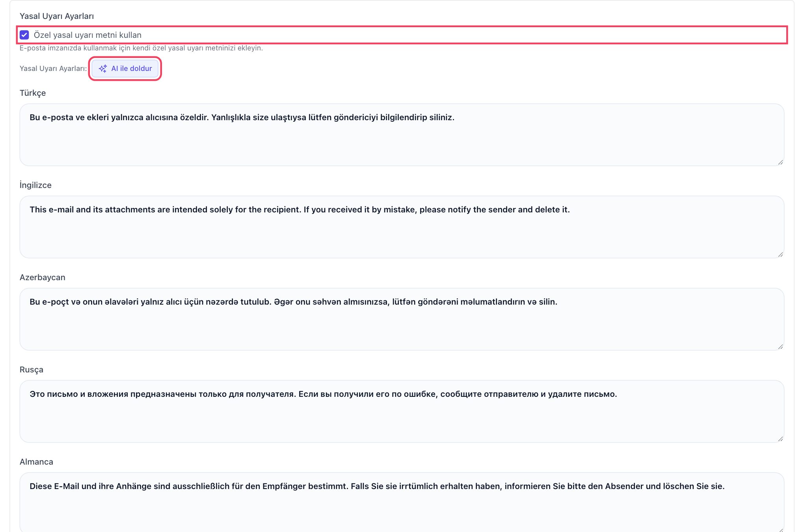Click the Yasal Uyarı Ayarları section heading
This screenshot has height=532, width=804.
[x=57, y=16]
